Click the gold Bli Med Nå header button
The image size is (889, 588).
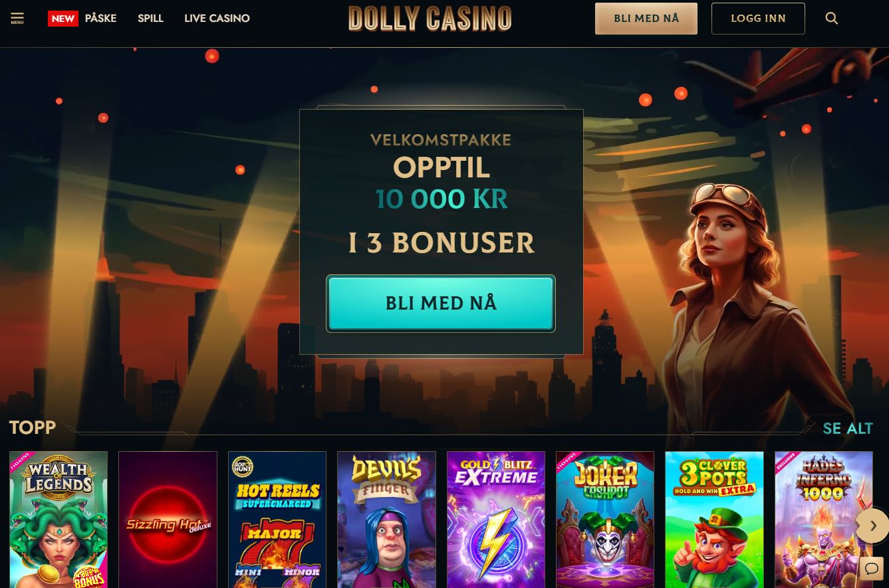(646, 19)
